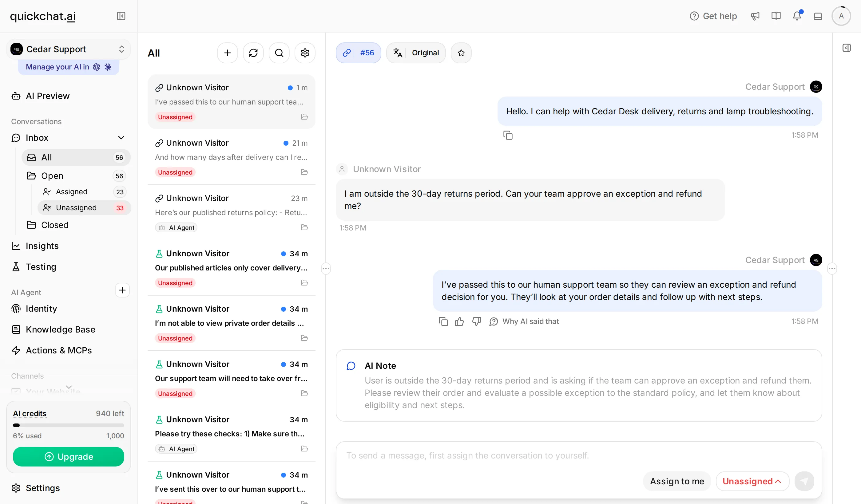
Task: Open the All inbox folder
Action: (76, 157)
